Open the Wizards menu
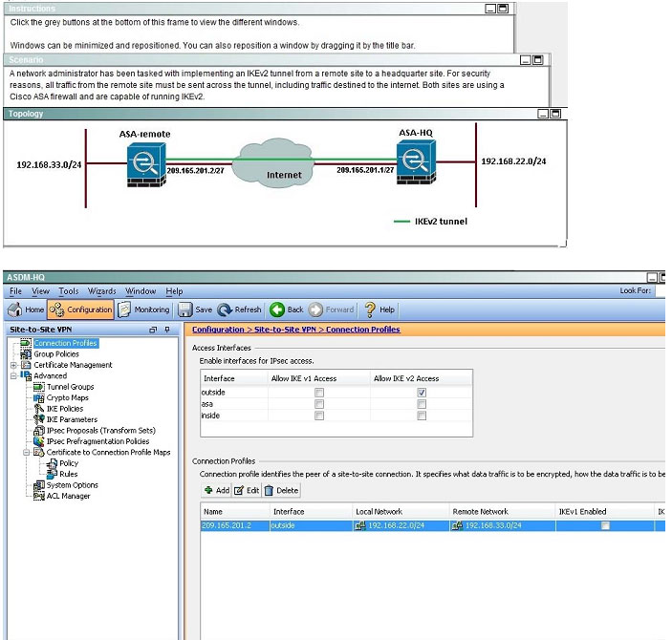The width and height of the screenshot is (672, 640). [102, 291]
